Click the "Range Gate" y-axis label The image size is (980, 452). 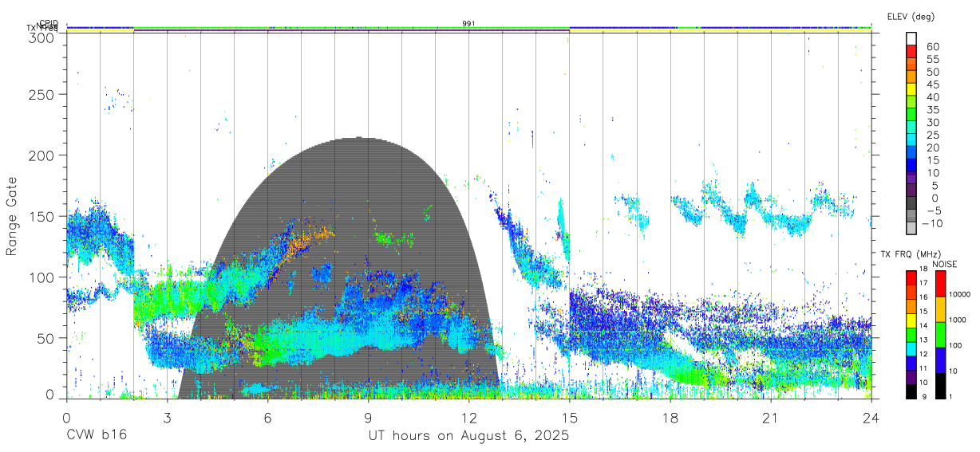coord(12,216)
